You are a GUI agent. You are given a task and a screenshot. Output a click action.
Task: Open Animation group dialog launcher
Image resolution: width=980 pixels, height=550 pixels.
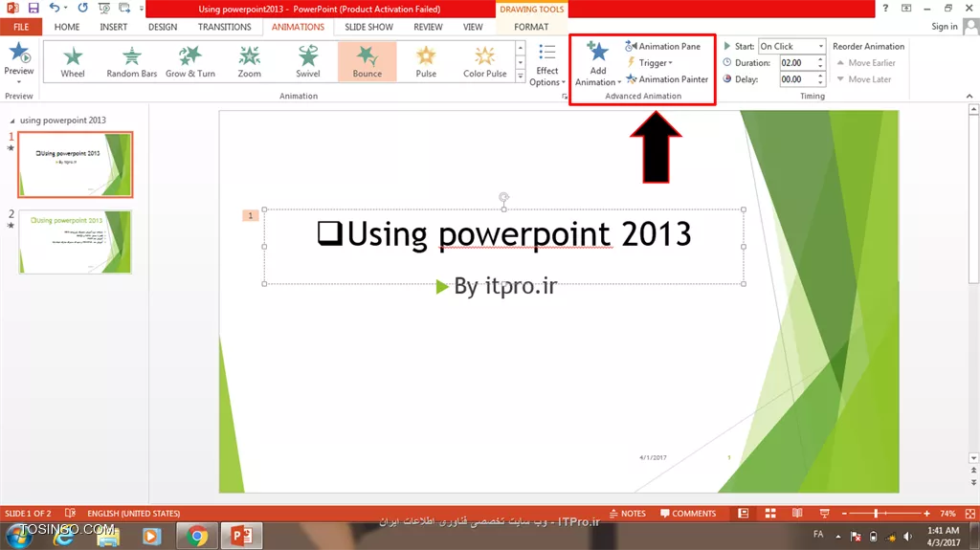pos(565,97)
